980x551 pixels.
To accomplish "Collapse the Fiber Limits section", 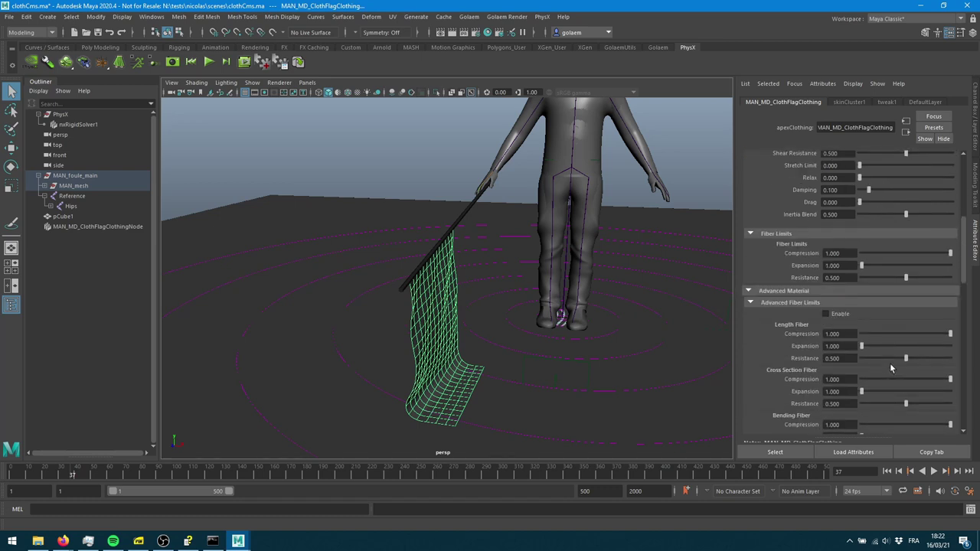I will click(x=750, y=233).
